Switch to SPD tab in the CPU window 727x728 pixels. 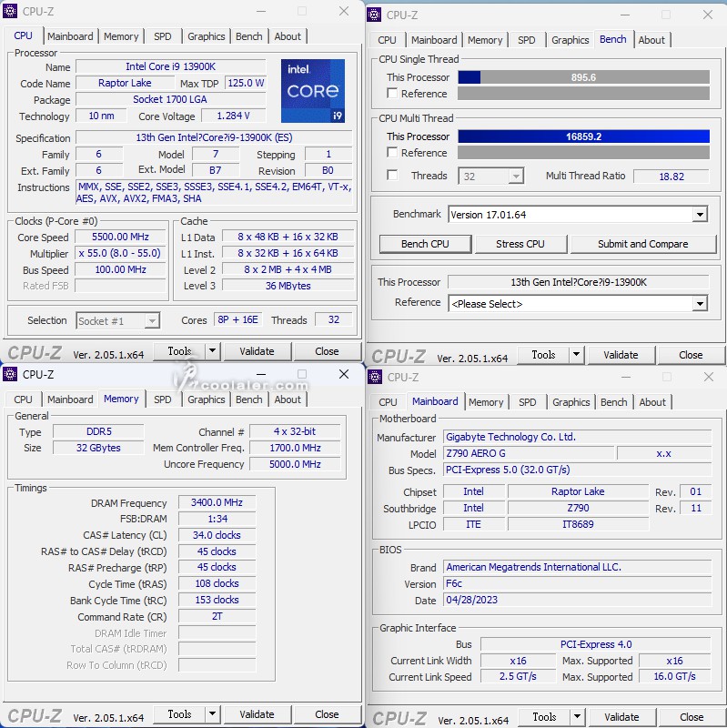[x=162, y=36]
